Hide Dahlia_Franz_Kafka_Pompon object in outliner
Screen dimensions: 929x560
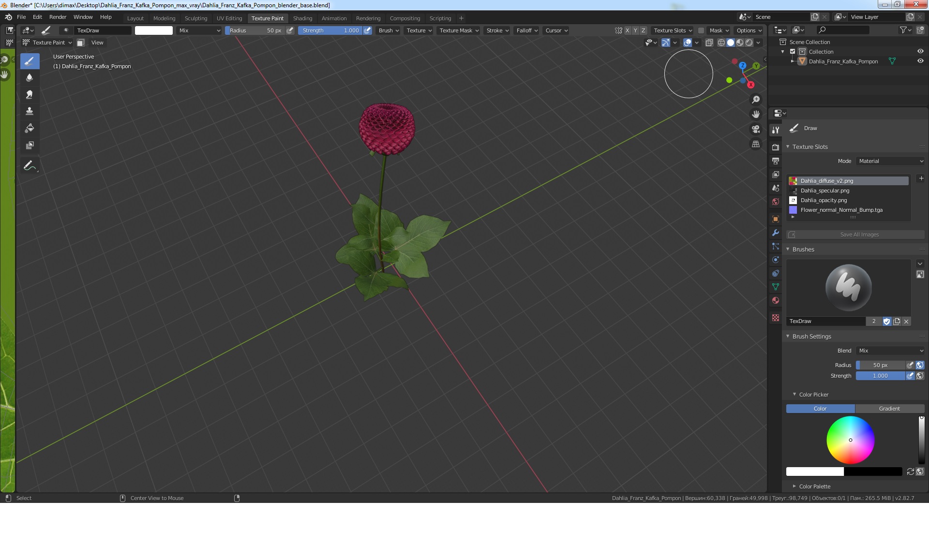[x=920, y=61]
